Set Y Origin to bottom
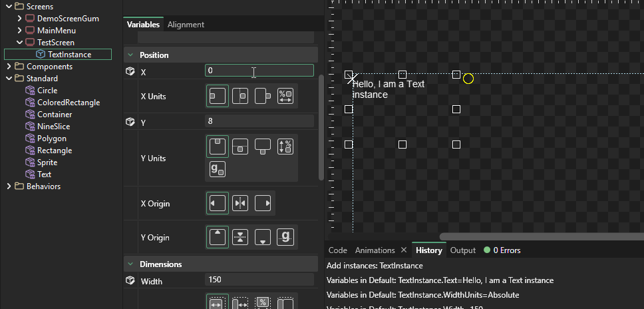Viewport: 644px width, 309px height. 263,237
